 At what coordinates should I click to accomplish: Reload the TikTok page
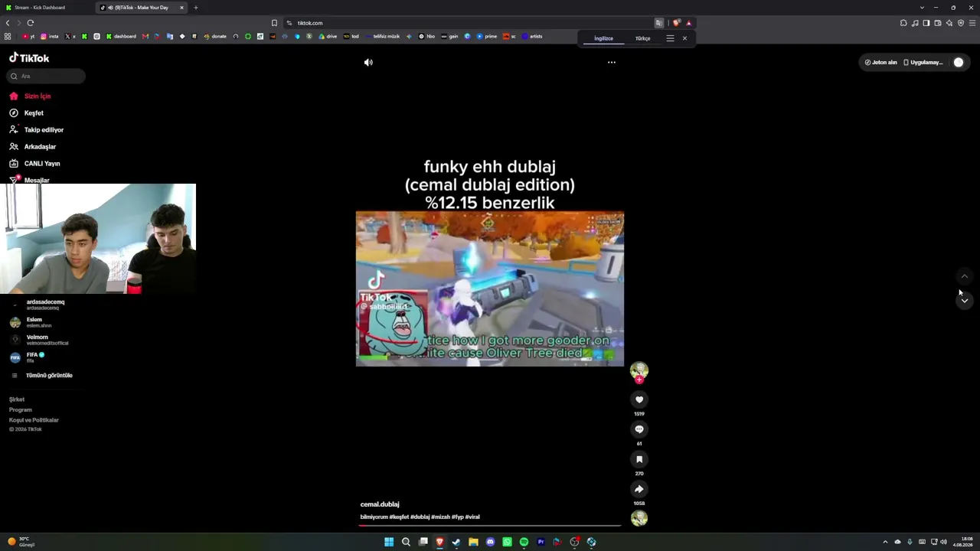click(31, 23)
